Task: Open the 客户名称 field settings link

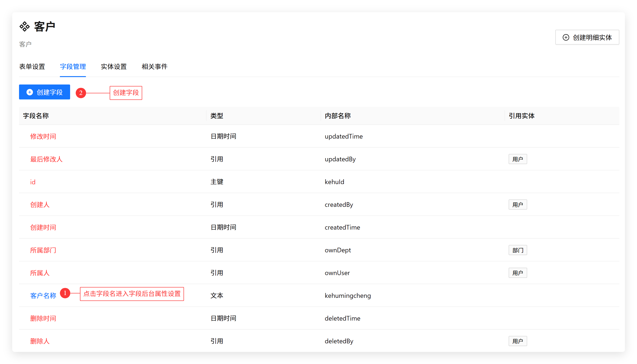Action: [43, 296]
